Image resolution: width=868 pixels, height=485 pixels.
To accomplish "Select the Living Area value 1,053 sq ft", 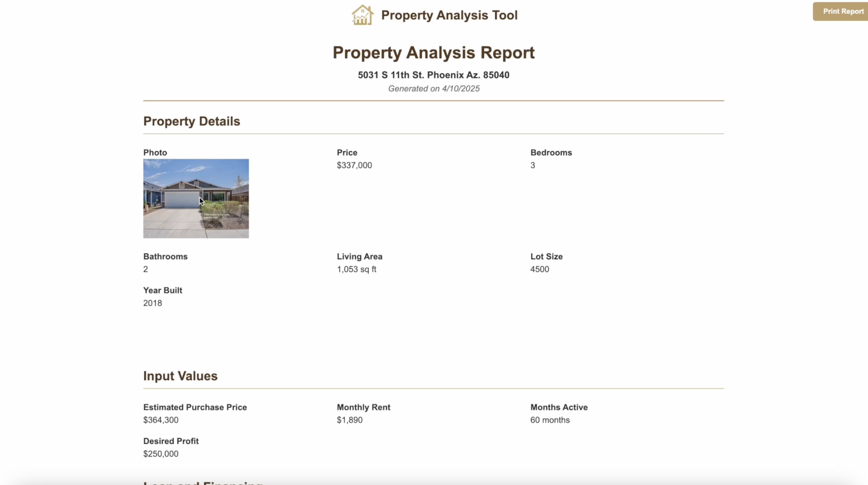I will 357,269.
